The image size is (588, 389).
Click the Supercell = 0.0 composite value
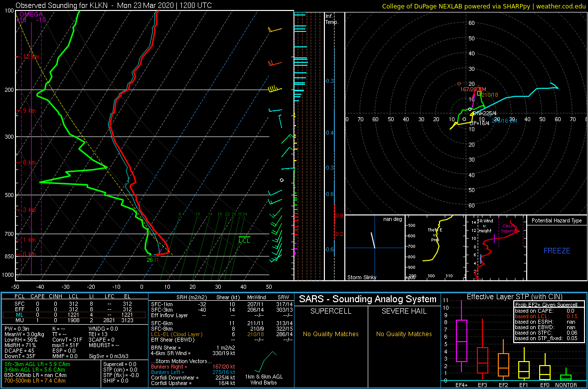pos(121,364)
